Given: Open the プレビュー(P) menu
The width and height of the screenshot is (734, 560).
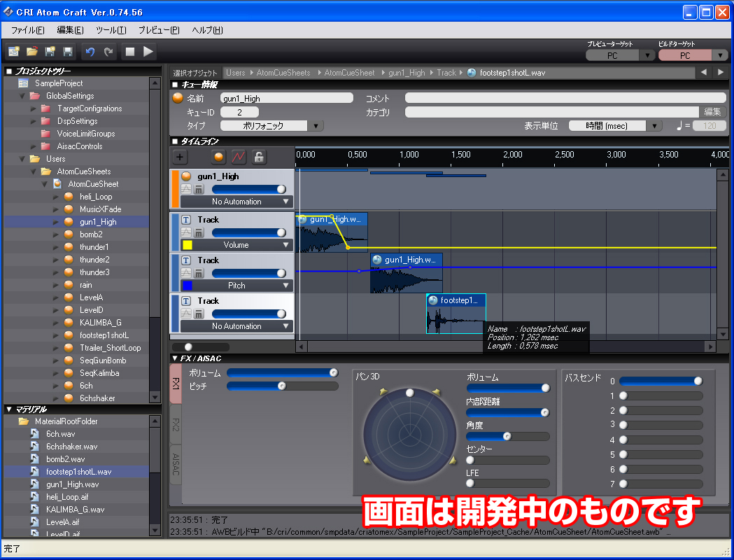Looking at the screenshot, I should [x=158, y=30].
